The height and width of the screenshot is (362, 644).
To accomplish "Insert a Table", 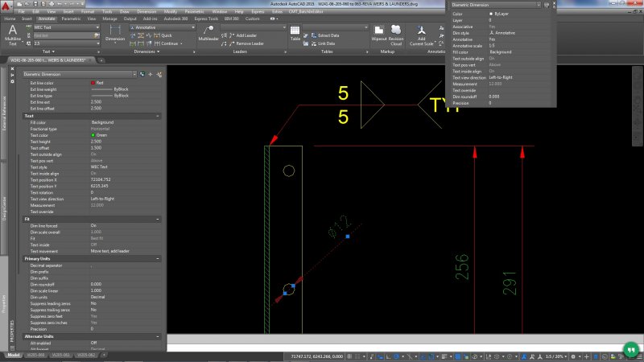I will [x=295, y=33].
